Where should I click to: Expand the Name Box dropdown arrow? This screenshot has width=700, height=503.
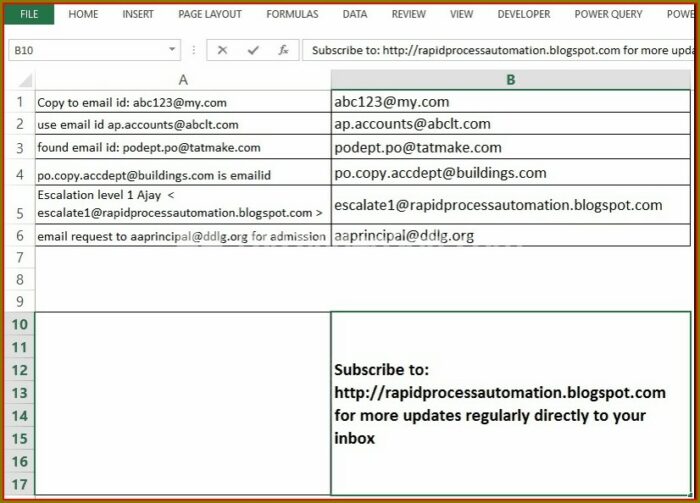(172, 50)
